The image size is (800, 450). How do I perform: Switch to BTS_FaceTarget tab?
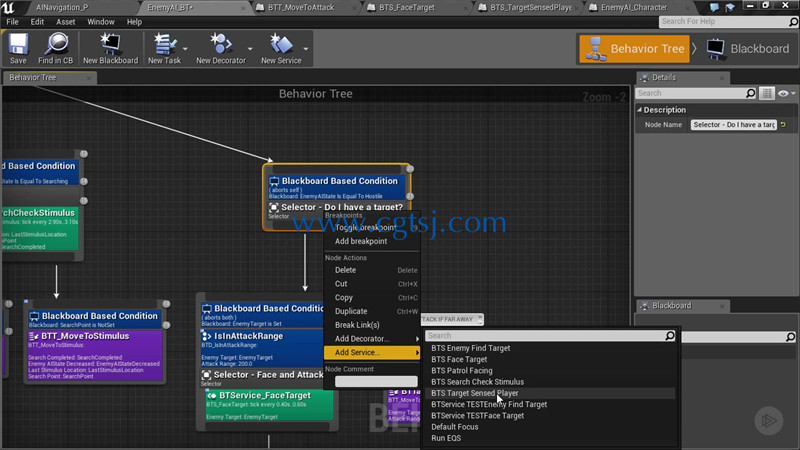[x=407, y=7]
